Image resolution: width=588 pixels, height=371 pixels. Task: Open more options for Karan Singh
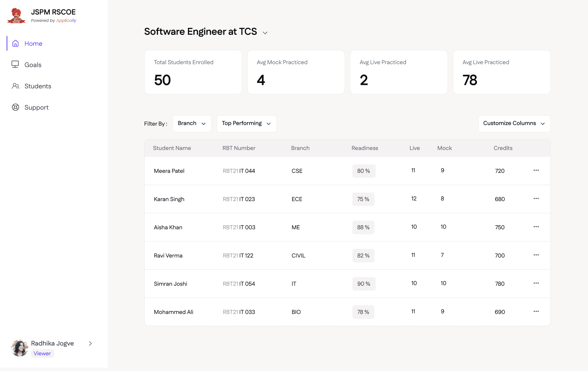tap(536, 198)
